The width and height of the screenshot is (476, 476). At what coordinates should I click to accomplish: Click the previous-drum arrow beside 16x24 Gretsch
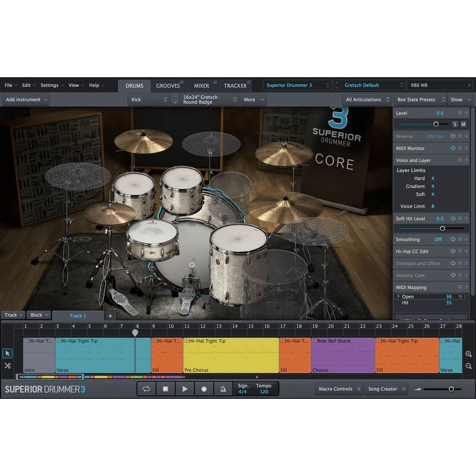175,97
